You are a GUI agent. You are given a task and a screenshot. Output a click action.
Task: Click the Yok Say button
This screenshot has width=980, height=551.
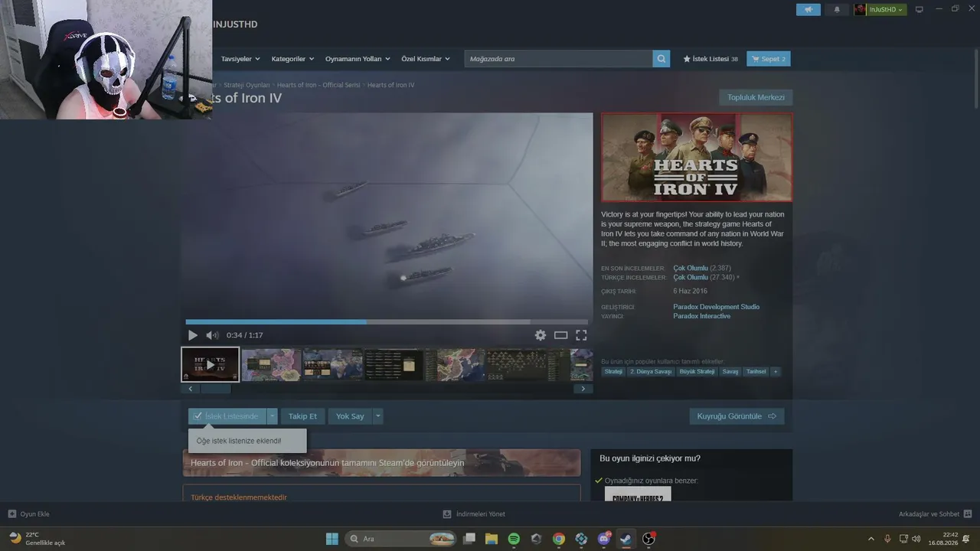tap(350, 416)
